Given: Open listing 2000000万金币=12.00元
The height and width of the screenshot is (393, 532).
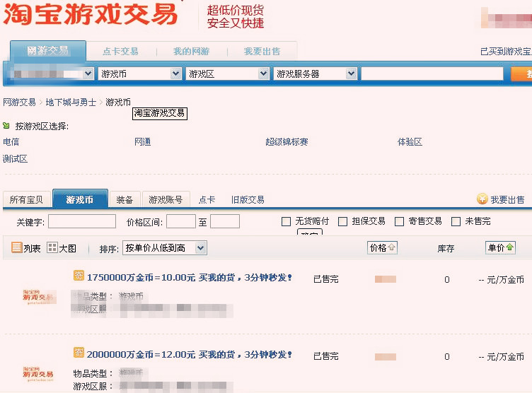Looking at the screenshot, I should point(190,354).
